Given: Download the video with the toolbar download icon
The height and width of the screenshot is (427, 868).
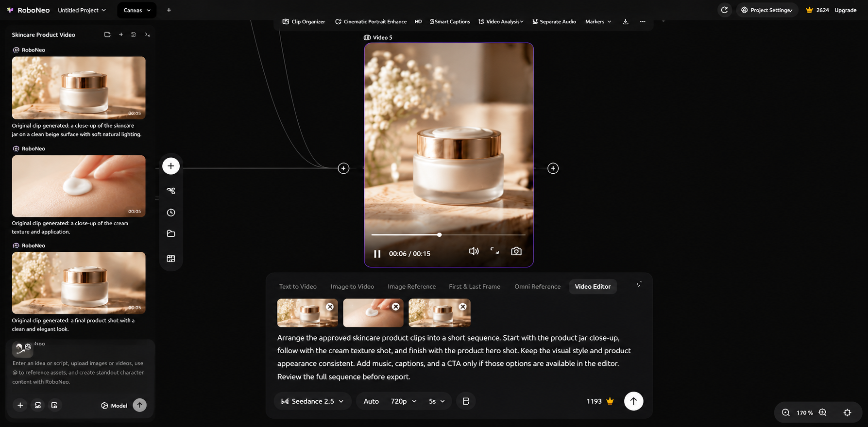Looking at the screenshot, I should 626,22.
